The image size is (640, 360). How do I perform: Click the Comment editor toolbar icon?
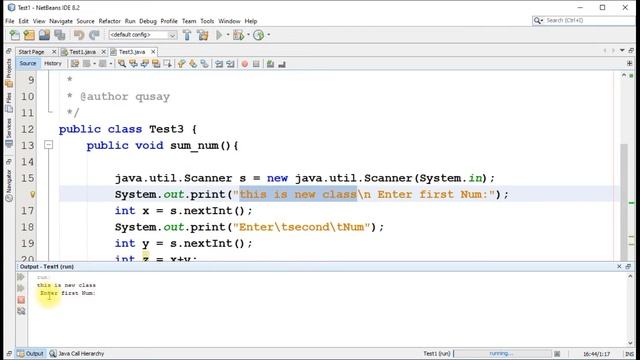coord(270,64)
